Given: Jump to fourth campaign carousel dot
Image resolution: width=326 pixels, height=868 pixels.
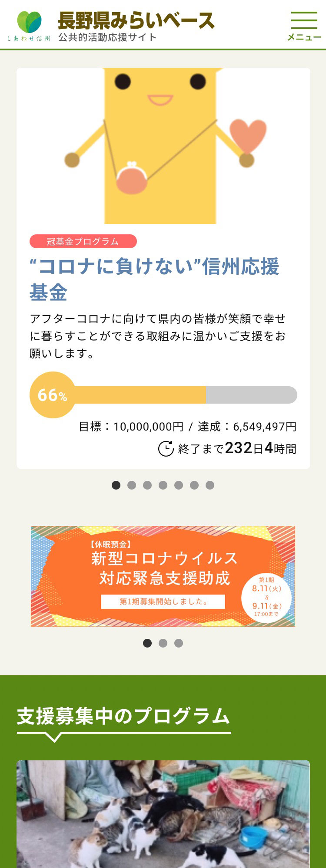Looking at the screenshot, I should [163, 485].
